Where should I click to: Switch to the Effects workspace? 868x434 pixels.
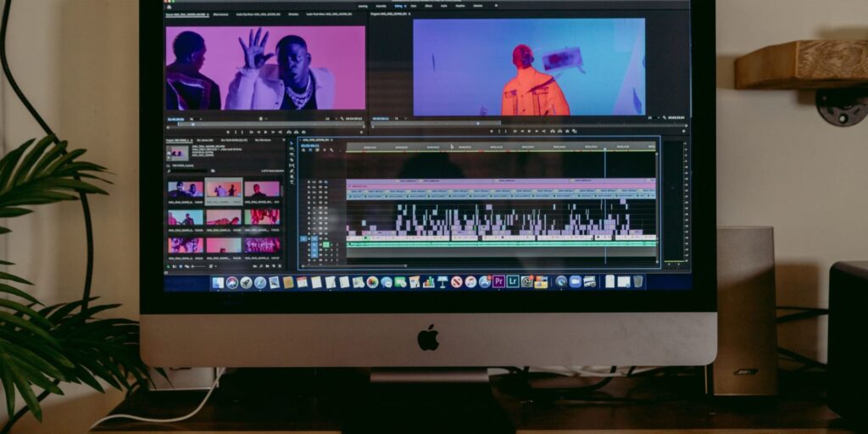point(428,6)
